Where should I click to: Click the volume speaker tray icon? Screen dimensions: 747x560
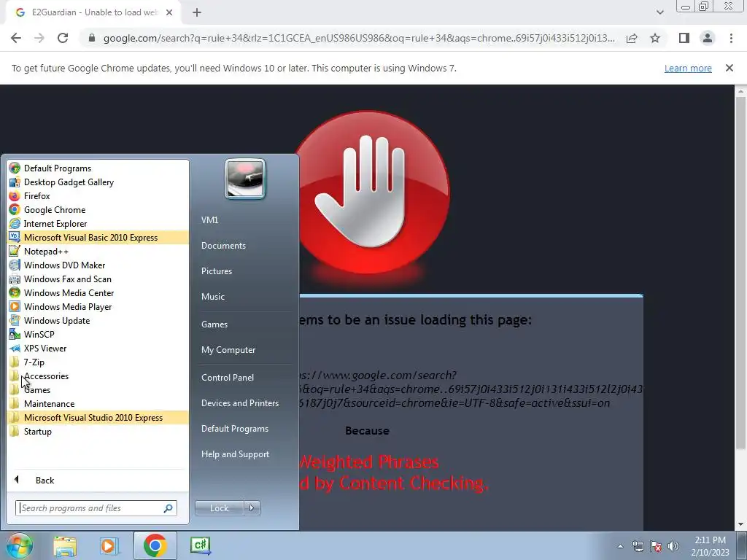click(x=673, y=546)
